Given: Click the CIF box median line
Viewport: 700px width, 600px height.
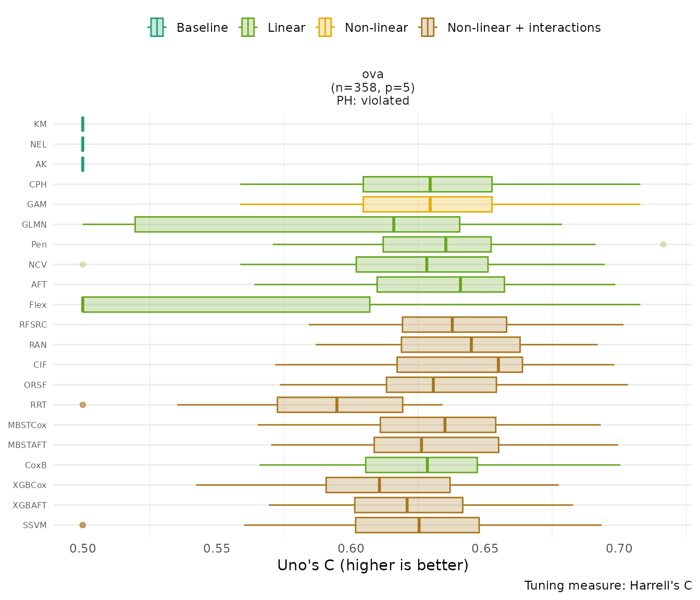Looking at the screenshot, I should [x=498, y=365].
